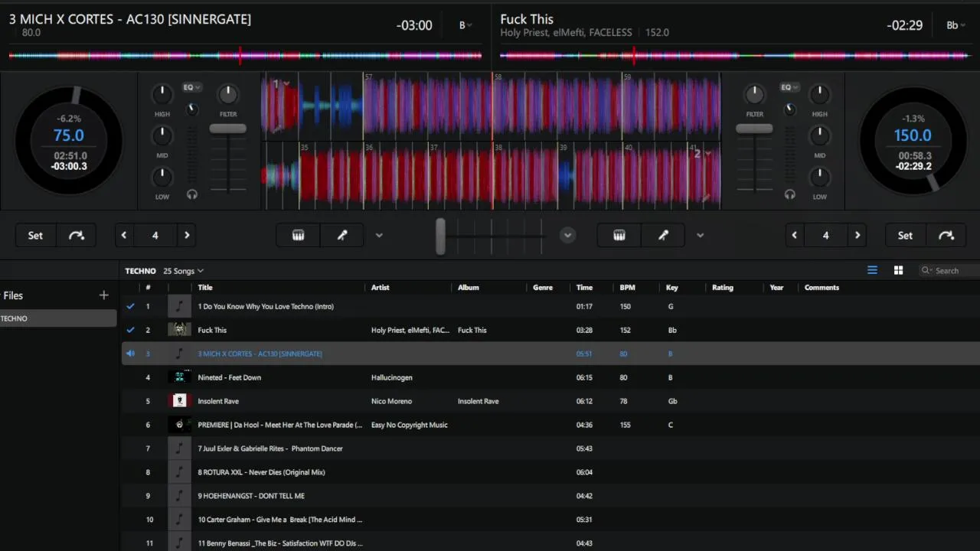Image resolution: width=980 pixels, height=551 pixels.
Task: Open the right deck FX wand tool
Action: 663,236
